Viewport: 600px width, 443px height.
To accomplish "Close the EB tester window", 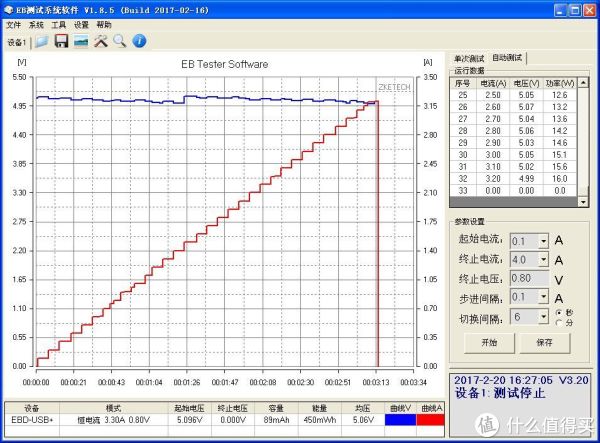I will click(589, 10).
